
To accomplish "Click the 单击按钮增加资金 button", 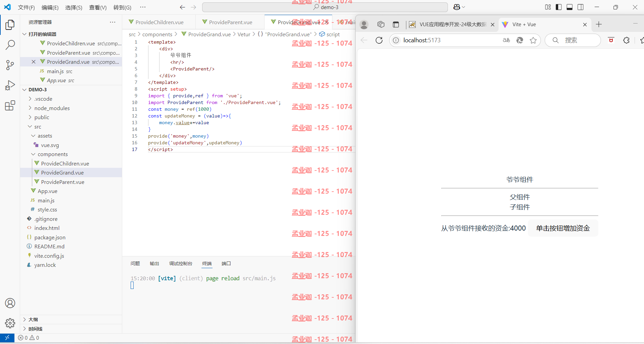I will coord(563,228).
